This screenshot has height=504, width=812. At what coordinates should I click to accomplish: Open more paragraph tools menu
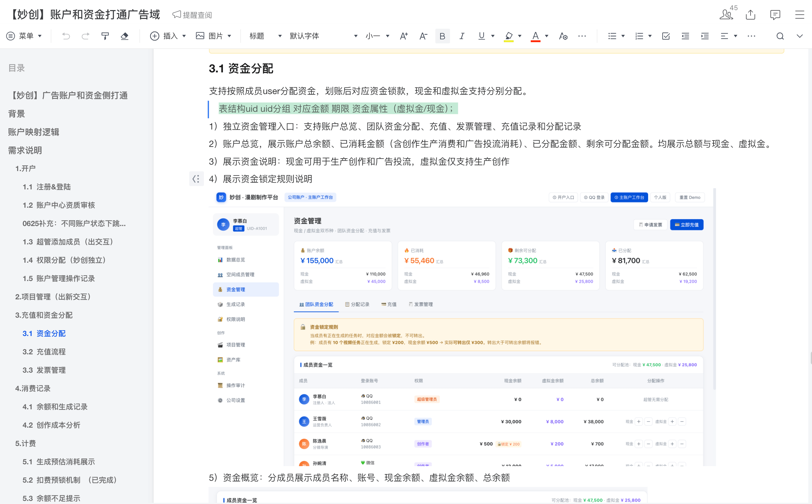[x=751, y=36]
